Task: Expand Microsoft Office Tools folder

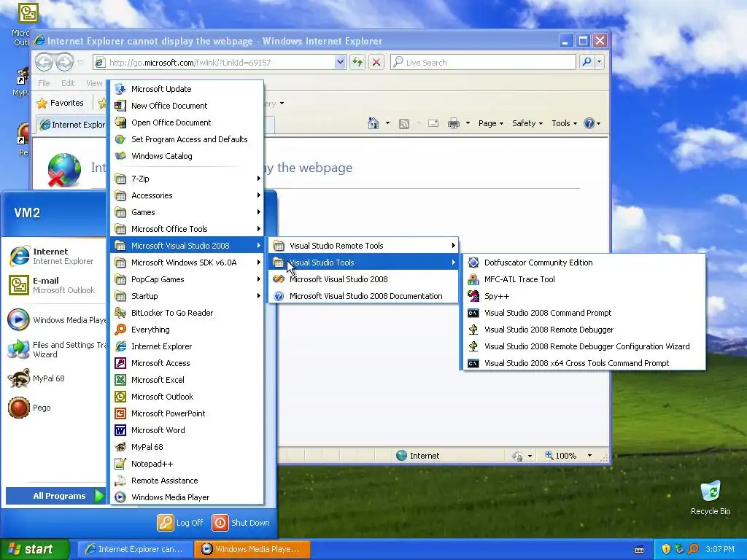Action: tap(187, 229)
